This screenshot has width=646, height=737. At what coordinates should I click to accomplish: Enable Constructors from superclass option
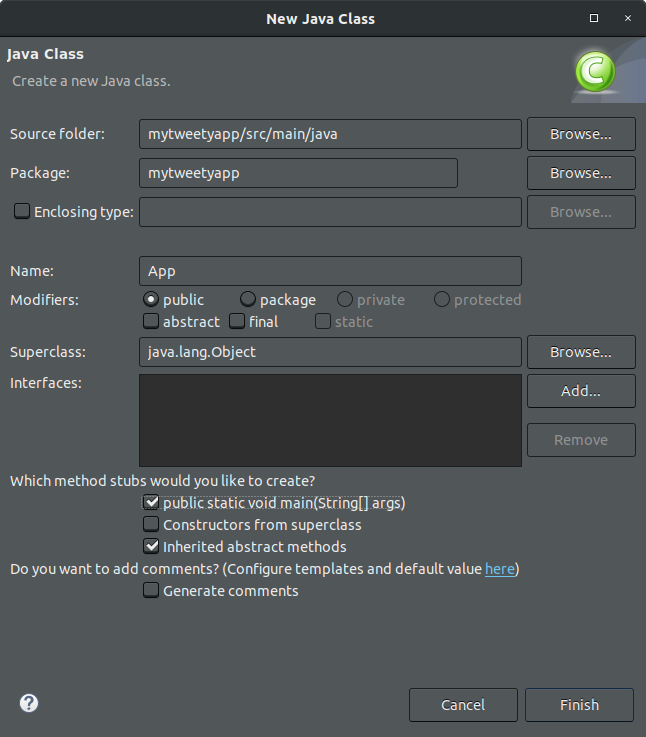coord(151,525)
